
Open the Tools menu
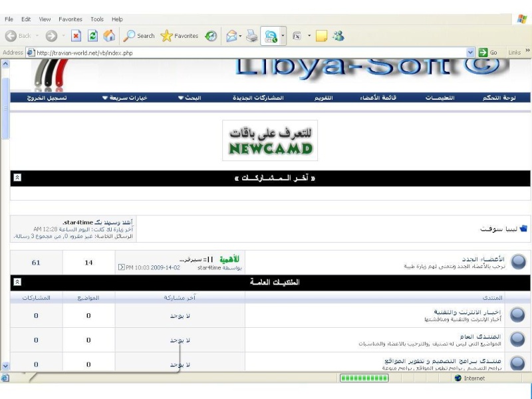(96, 19)
